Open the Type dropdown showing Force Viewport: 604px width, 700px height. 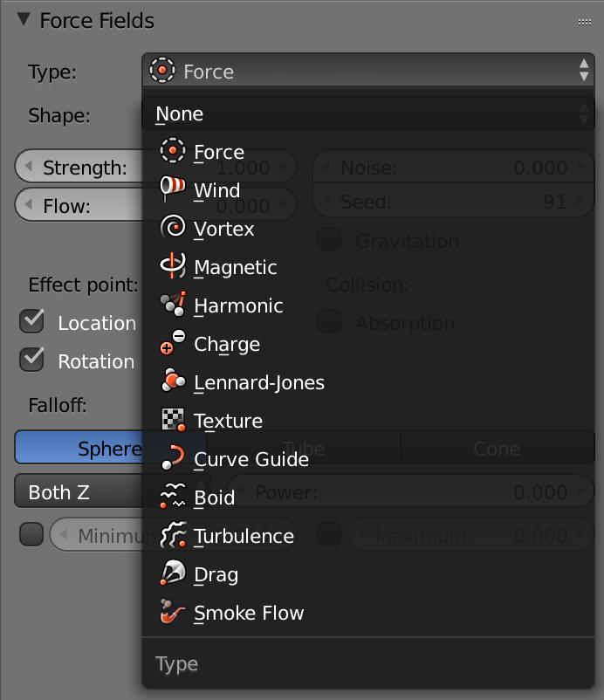[368, 70]
